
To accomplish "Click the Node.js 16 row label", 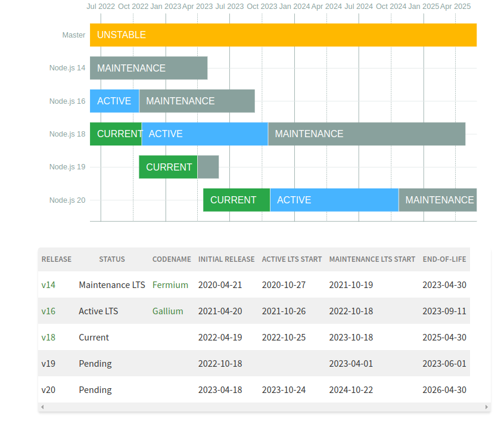I will [x=67, y=101].
